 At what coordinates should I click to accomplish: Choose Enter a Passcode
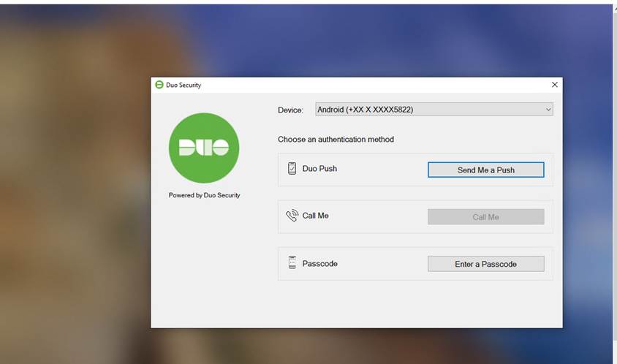pos(485,264)
